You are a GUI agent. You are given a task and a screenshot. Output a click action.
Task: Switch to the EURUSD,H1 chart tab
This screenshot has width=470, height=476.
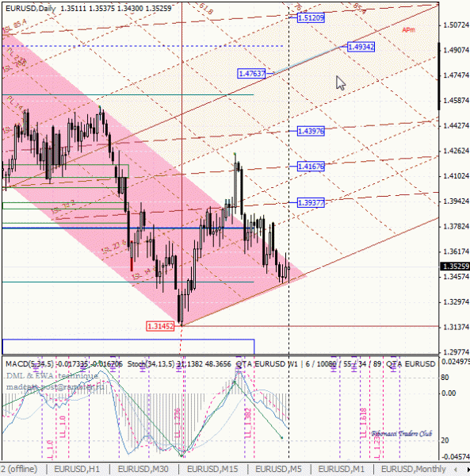tap(77, 469)
